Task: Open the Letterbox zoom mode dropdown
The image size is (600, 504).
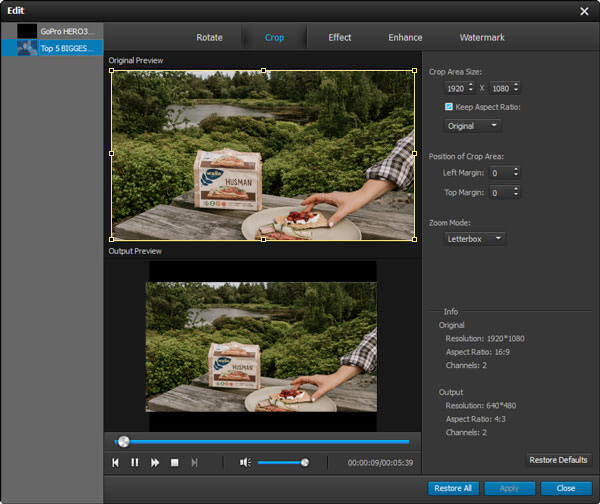Action: click(x=474, y=238)
